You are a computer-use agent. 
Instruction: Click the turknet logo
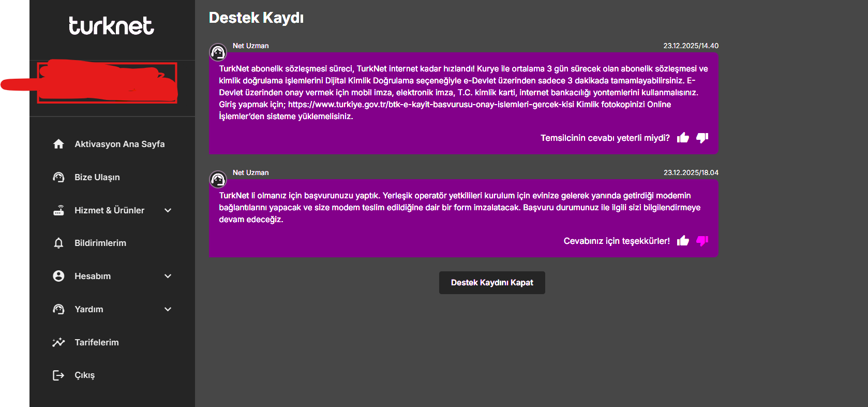(111, 26)
